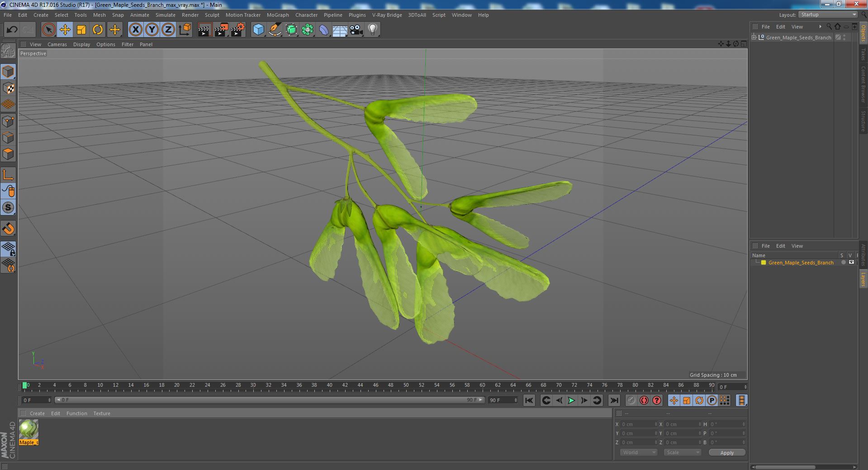Viewport: 868px width, 470px height.
Task: Toggle visibility of Green_Maple_Seeds_Branch layer
Action: tap(851, 263)
